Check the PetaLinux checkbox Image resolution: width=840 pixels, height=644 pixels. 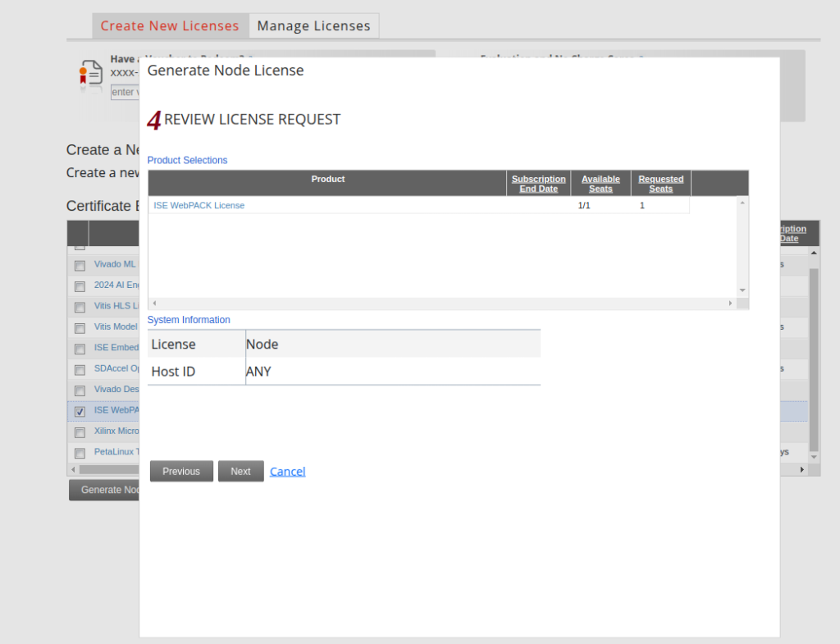pos(80,454)
